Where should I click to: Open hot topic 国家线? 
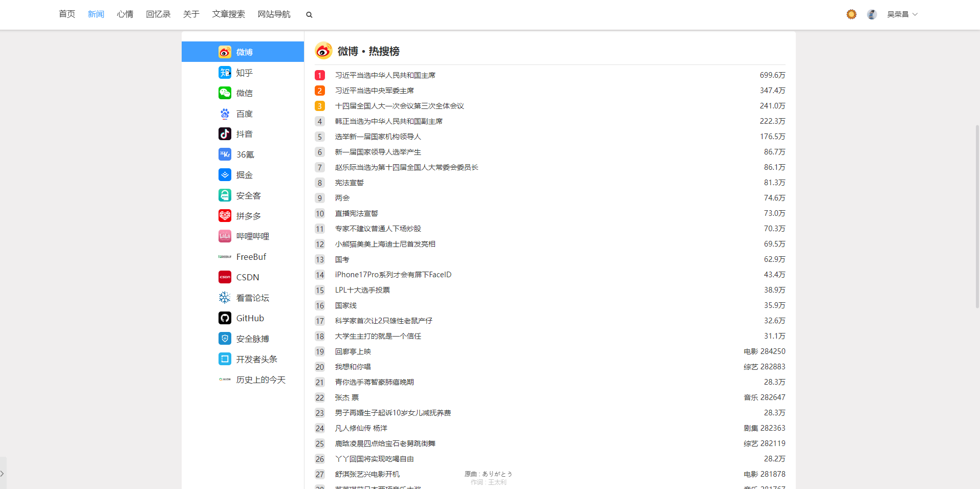[346, 305]
